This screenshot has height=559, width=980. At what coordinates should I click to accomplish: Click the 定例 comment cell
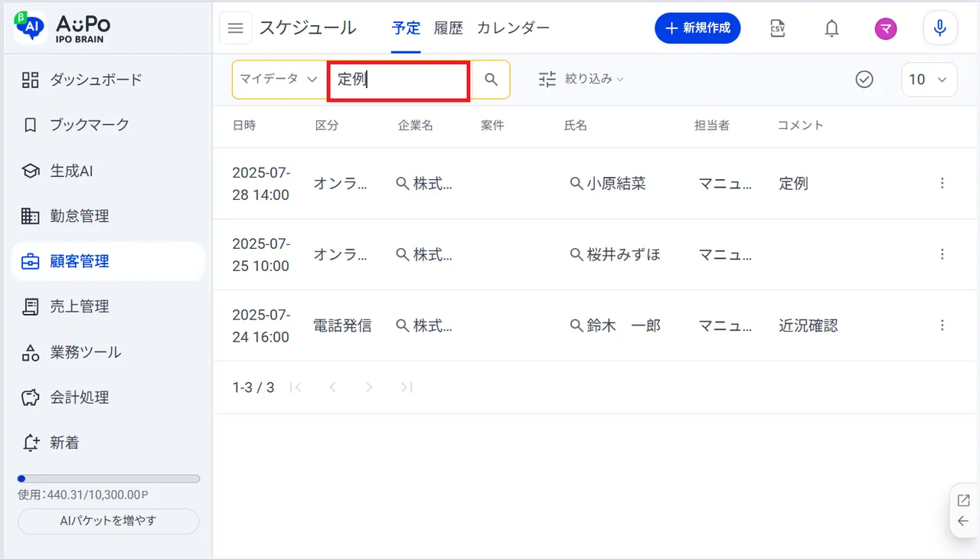tap(794, 184)
